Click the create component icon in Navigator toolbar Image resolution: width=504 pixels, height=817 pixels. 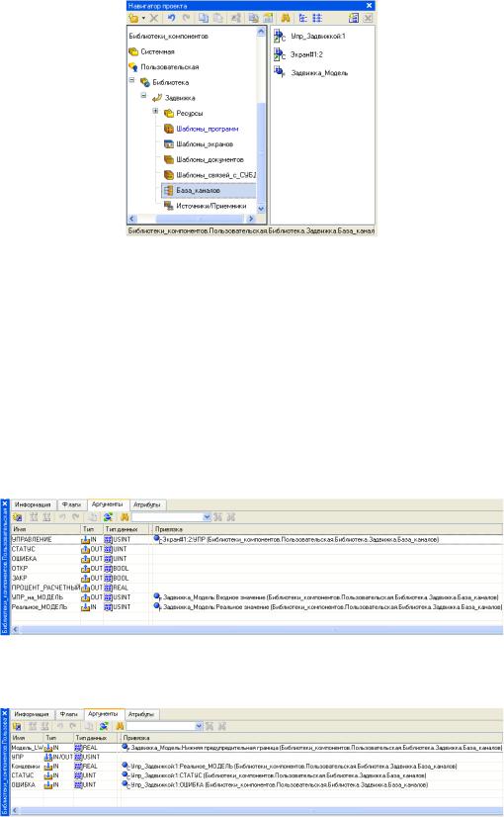[x=134, y=18]
